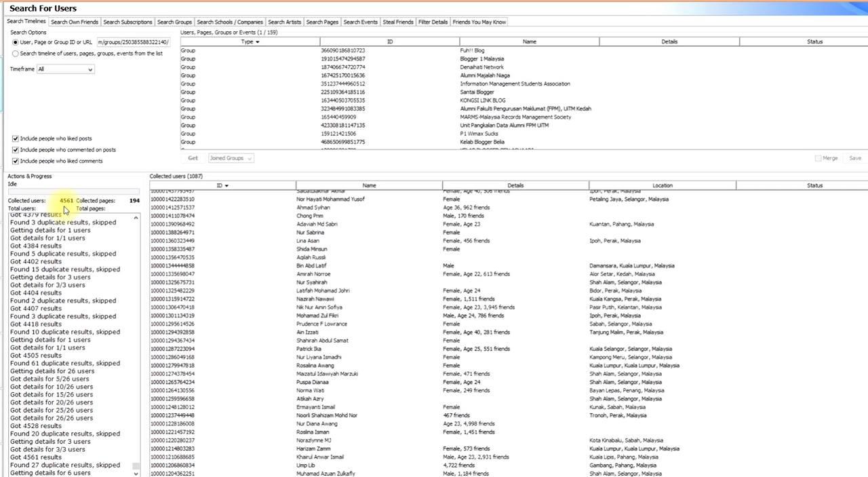Open the Search Events tab
Screen dimensions: 868x477
point(360,22)
